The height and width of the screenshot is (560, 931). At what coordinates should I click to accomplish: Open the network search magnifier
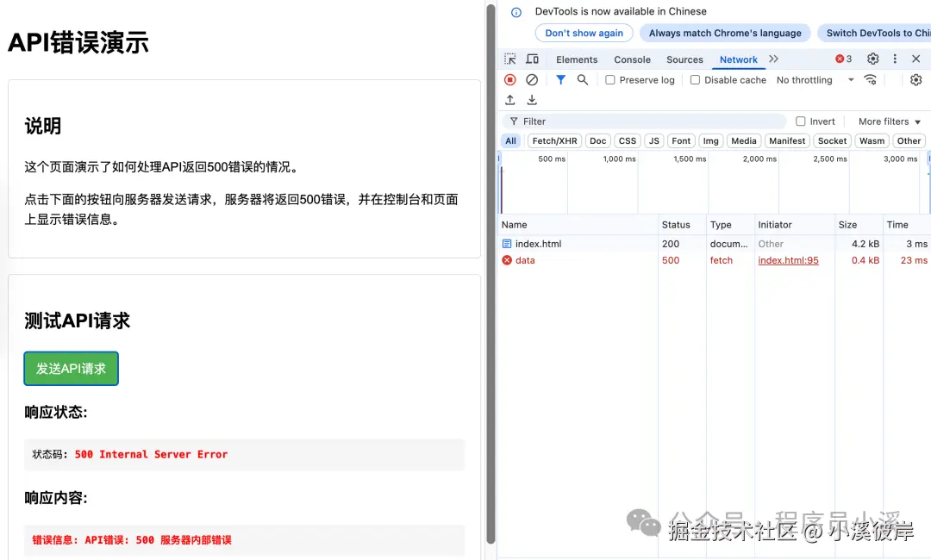tap(583, 79)
